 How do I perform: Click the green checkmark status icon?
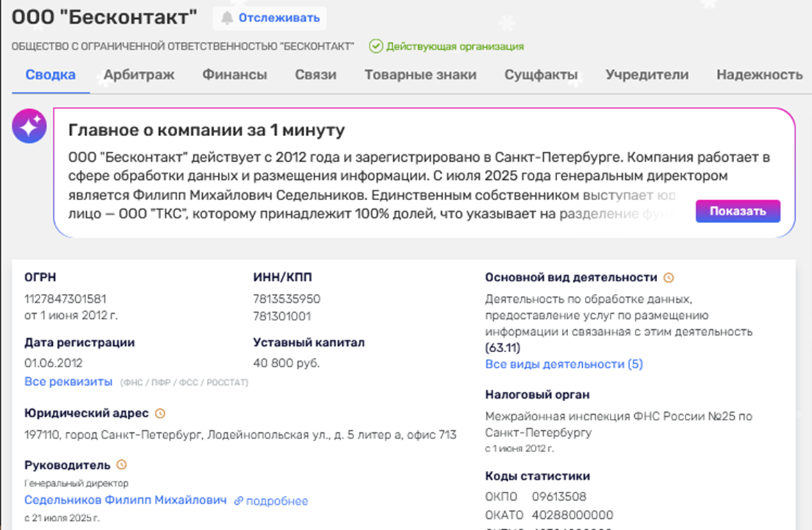[376, 46]
